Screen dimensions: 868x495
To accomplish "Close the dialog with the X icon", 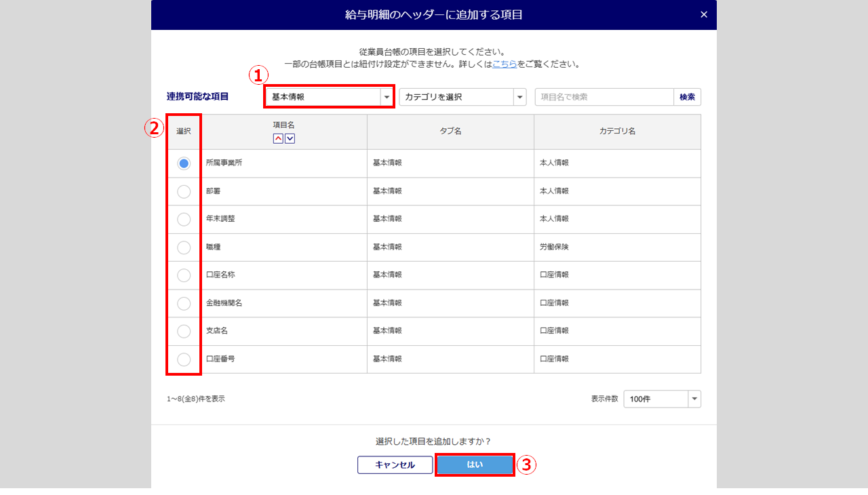I will click(704, 14).
